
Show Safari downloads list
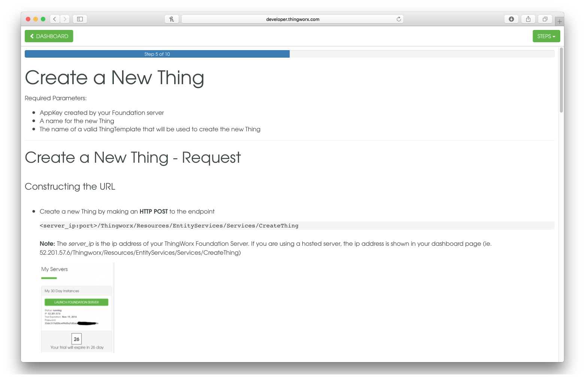(511, 19)
